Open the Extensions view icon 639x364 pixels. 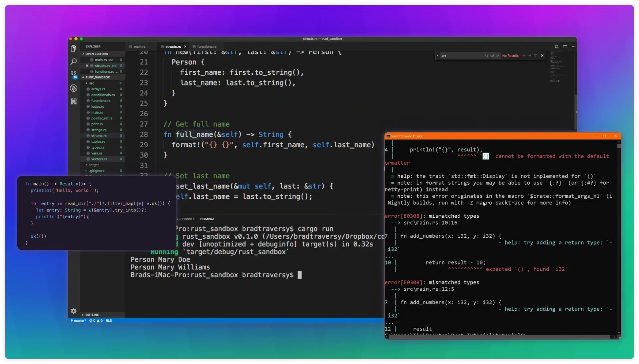tap(73, 101)
